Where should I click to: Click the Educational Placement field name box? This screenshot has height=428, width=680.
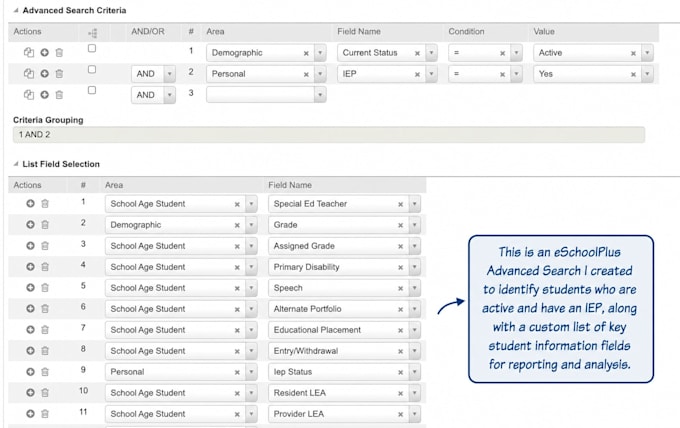click(x=344, y=330)
